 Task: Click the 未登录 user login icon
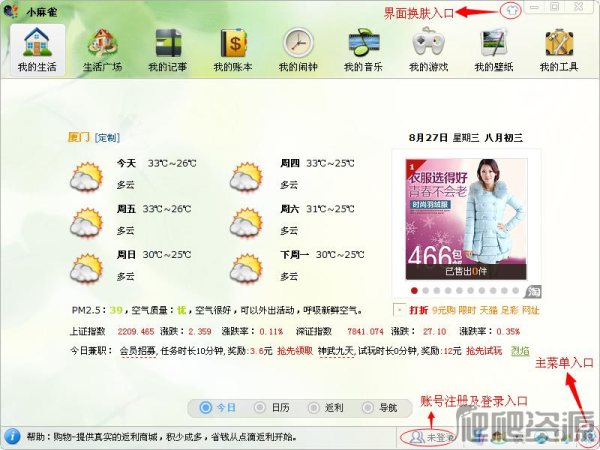point(416,437)
